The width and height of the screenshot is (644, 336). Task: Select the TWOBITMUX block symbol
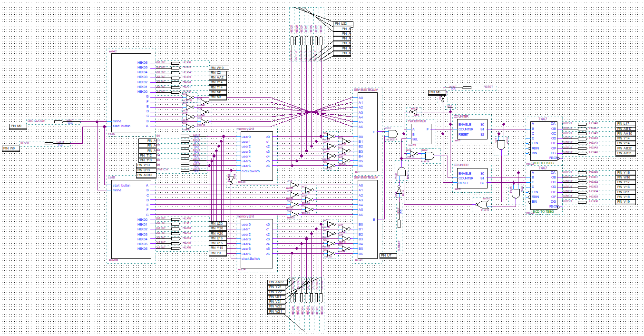click(420, 134)
